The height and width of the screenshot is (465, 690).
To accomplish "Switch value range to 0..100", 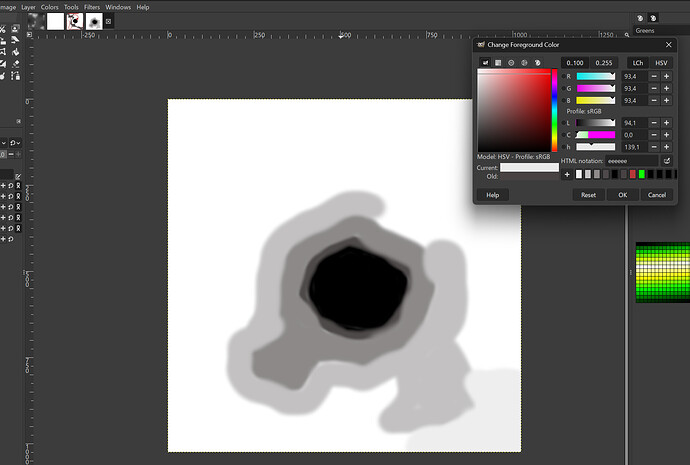I will [575, 63].
